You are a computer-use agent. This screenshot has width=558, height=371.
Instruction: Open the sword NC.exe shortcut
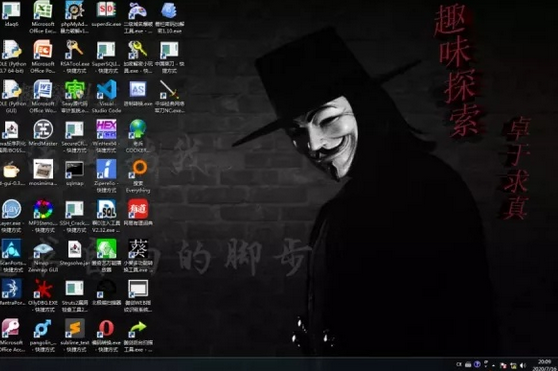click(169, 97)
